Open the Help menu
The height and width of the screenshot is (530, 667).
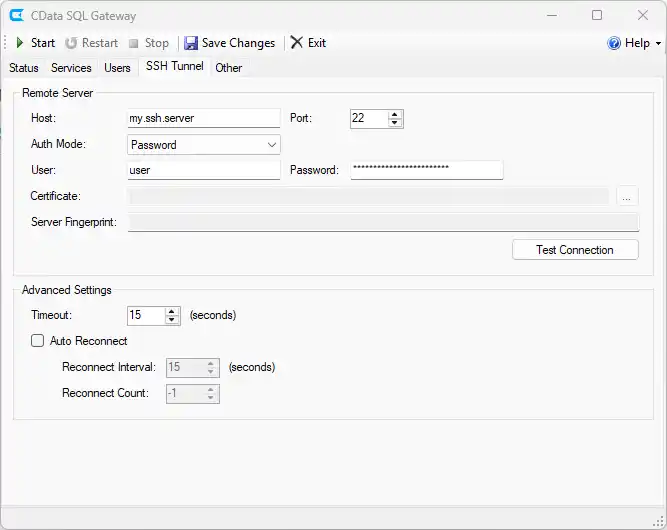[635, 43]
